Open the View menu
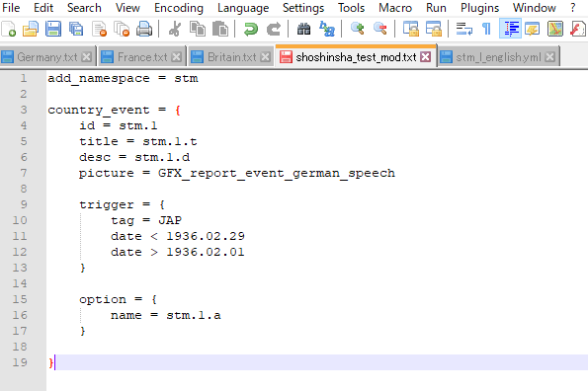 pyautogui.click(x=127, y=8)
